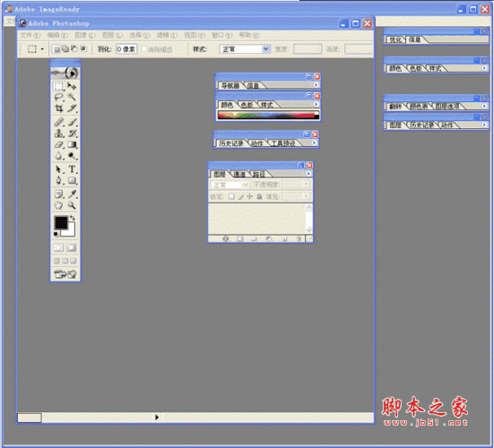
Task: Pick a color from the color ramp
Action: (268, 115)
